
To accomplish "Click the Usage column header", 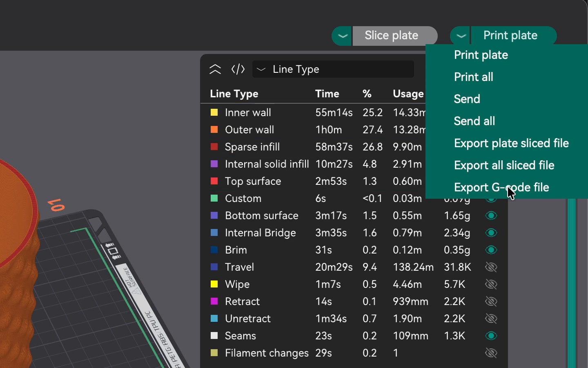I will point(408,94).
